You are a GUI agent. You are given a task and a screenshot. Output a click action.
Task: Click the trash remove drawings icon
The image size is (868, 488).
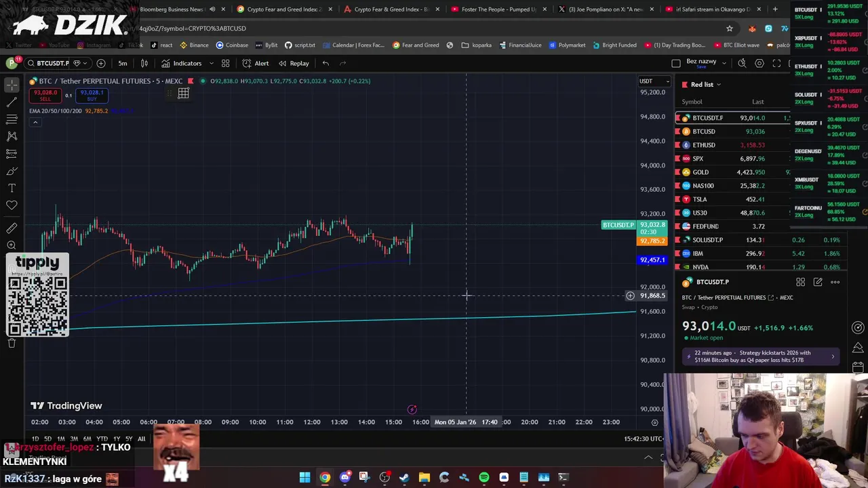pos(12,343)
